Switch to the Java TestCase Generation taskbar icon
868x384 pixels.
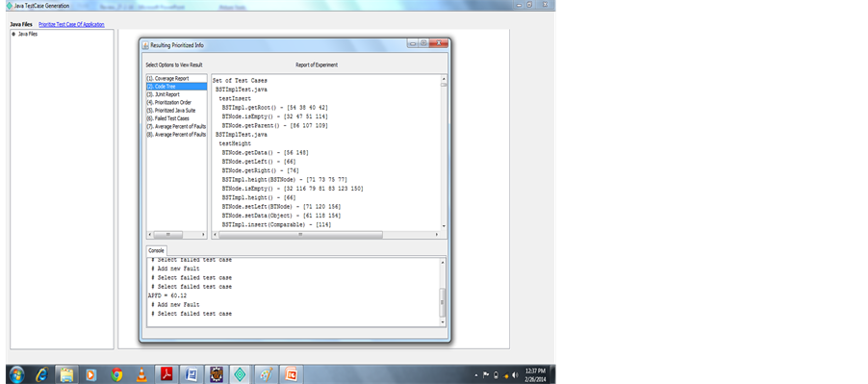point(240,374)
